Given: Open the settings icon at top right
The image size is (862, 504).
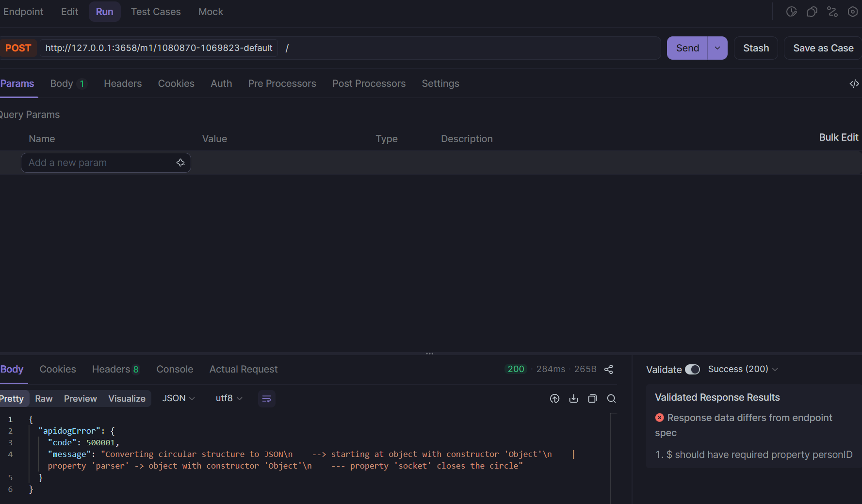Looking at the screenshot, I should 852,12.
